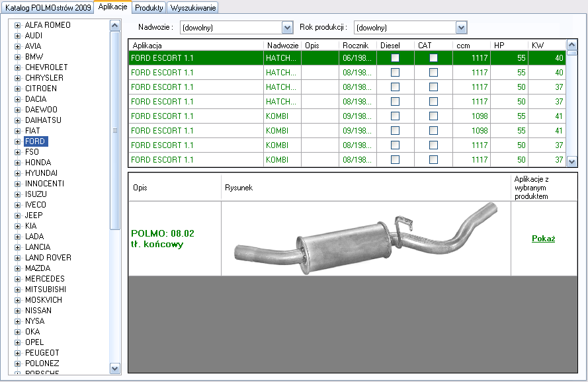Viewport: 588px width, 382px height.
Task: Pick LADA from the makes list
Action: [x=34, y=237]
